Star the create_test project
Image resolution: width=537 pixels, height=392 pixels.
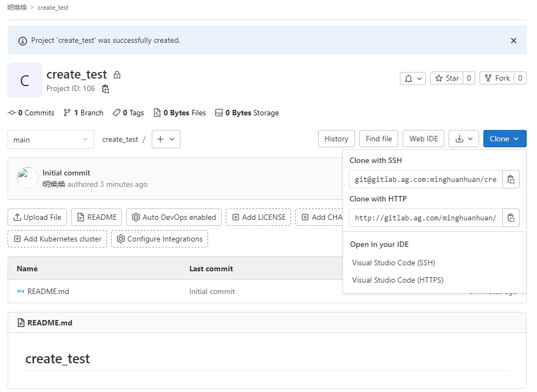tap(447, 79)
